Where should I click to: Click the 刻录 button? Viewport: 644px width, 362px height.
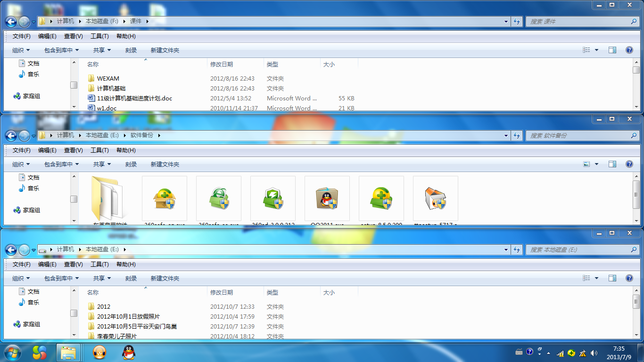131,50
